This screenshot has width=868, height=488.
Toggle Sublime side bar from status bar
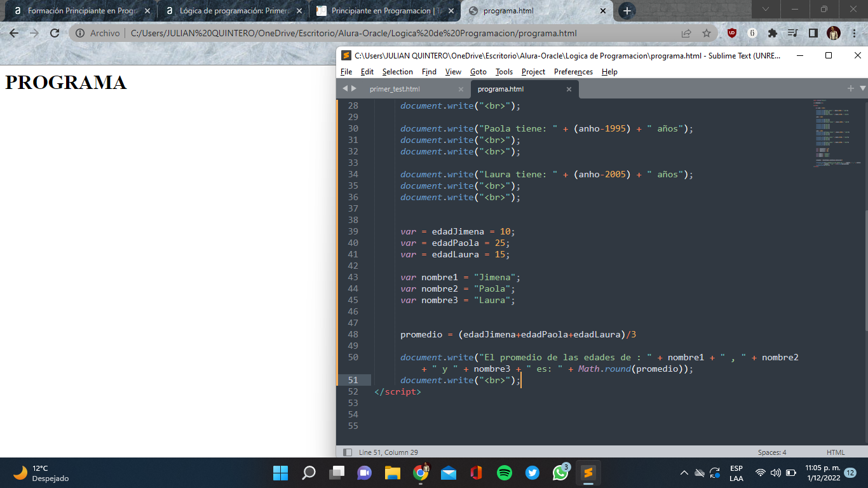point(348,452)
